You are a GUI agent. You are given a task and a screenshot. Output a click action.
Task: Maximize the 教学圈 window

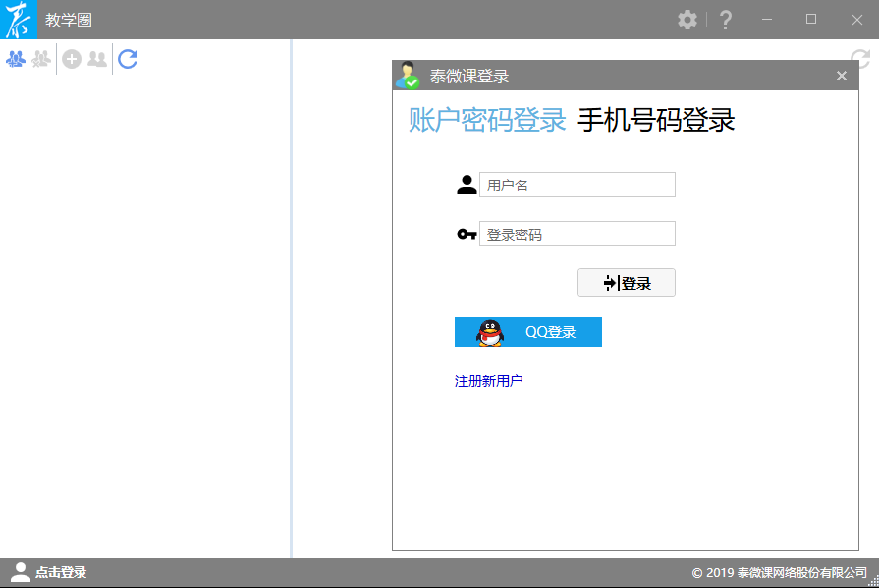[811, 20]
